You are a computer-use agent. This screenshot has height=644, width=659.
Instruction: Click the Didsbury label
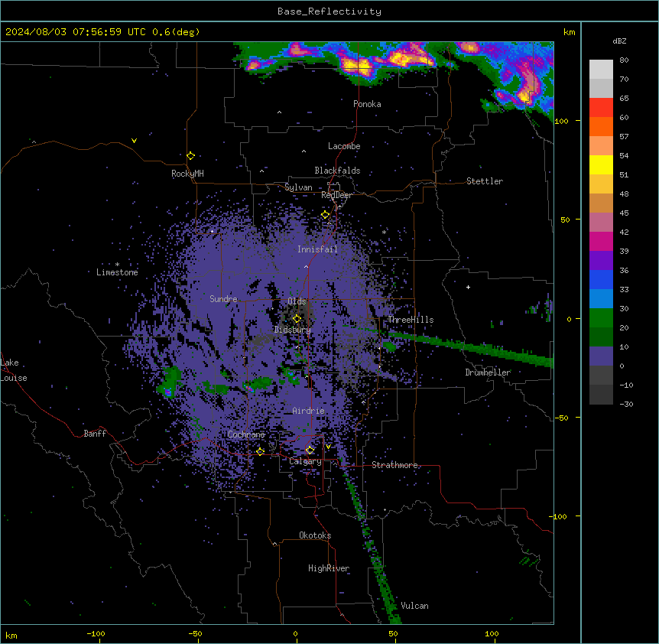pyautogui.click(x=293, y=330)
